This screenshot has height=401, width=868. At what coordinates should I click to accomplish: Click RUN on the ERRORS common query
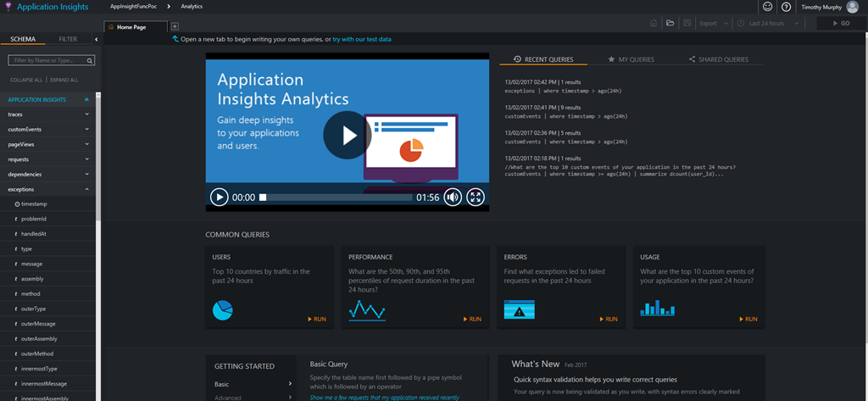pos(609,320)
